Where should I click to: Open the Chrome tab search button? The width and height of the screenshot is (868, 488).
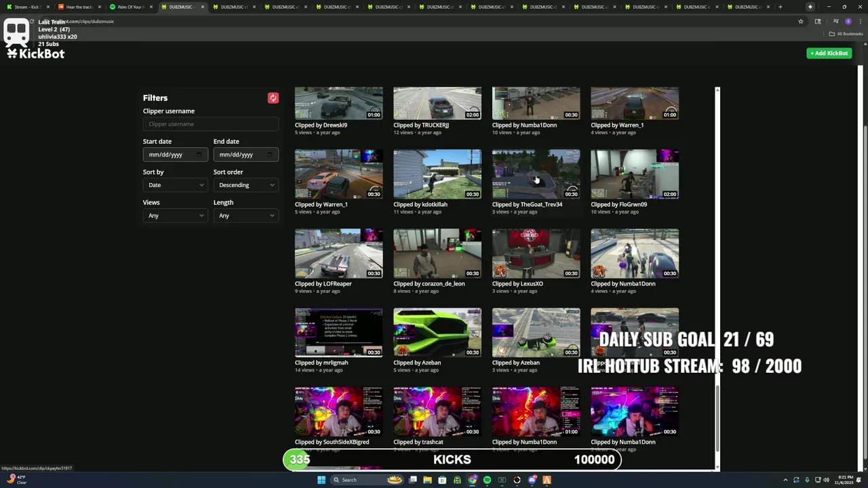pyautogui.click(x=810, y=7)
